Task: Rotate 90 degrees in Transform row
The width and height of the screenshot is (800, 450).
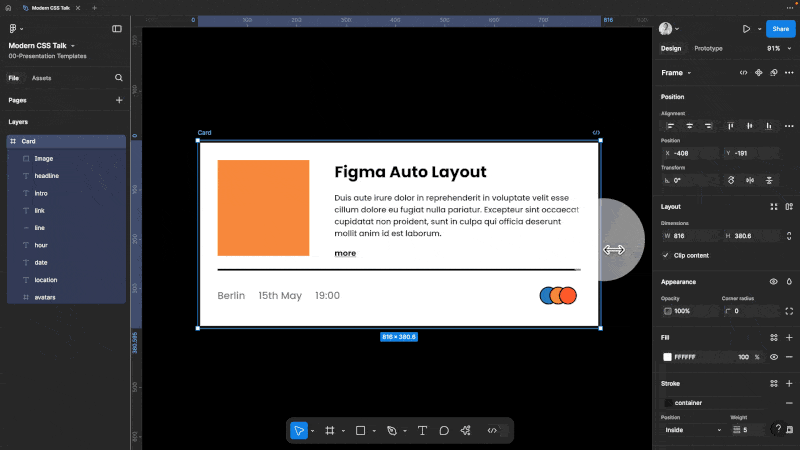Action: click(731, 180)
